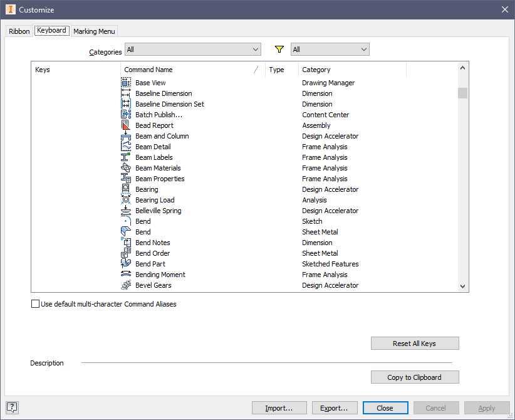Select Belleville Spring command name
Screen dimensions: 515x420
[159, 211]
